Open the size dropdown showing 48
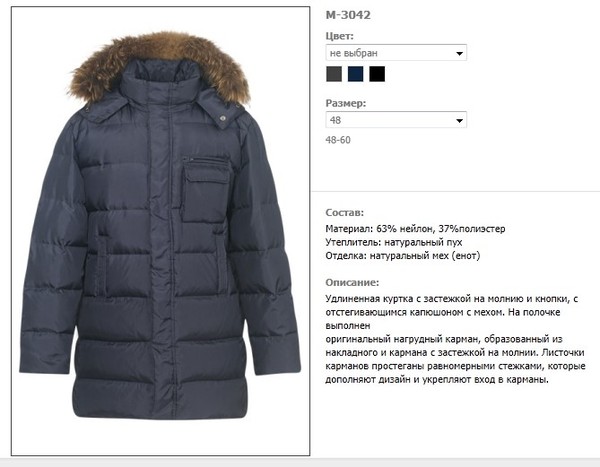The image size is (600, 467). (x=396, y=120)
